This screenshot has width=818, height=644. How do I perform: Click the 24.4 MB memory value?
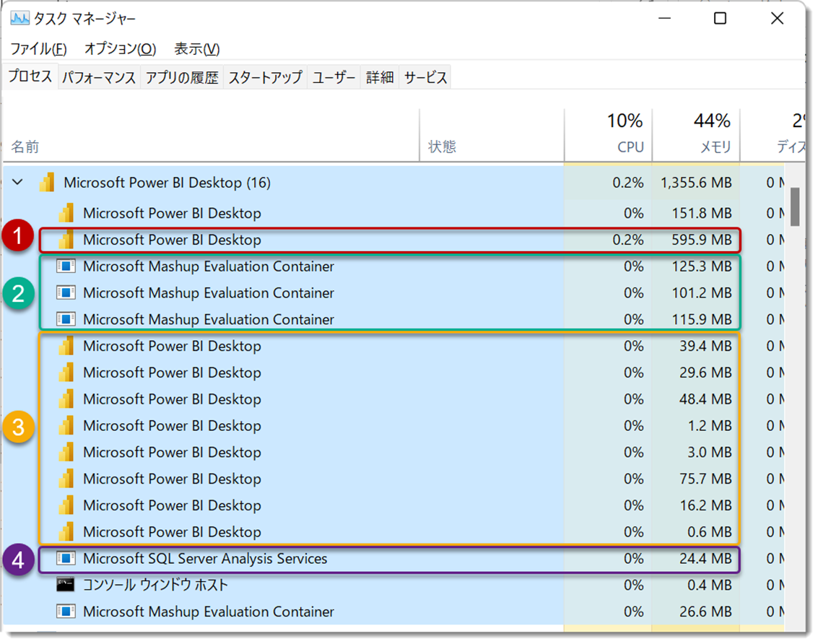tap(705, 558)
